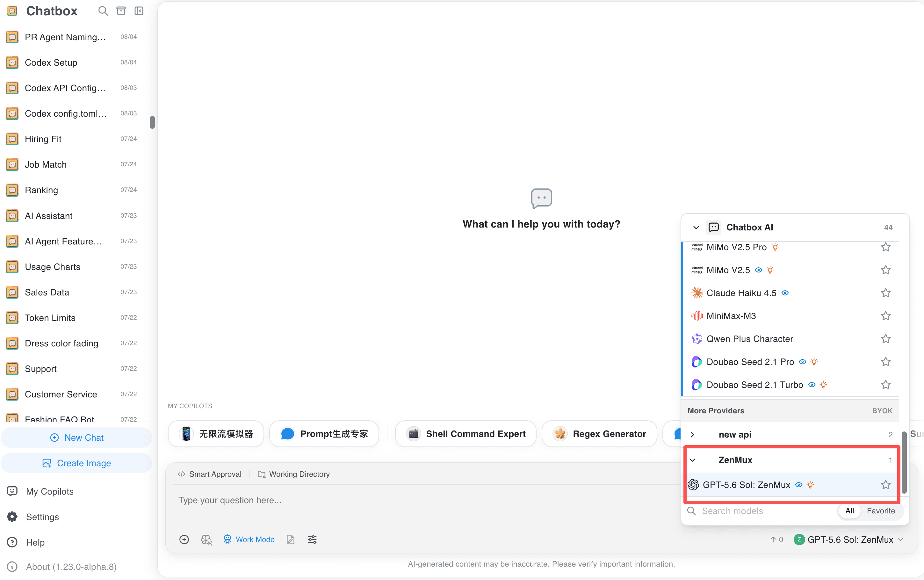The height and width of the screenshot is (580, 924).
Task: Open the search icon in Chatbox header
Action: pos(103,11)
